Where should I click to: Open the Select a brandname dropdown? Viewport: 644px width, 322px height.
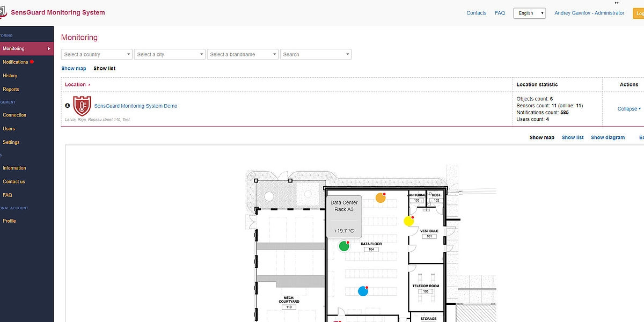tap(243, 54)
